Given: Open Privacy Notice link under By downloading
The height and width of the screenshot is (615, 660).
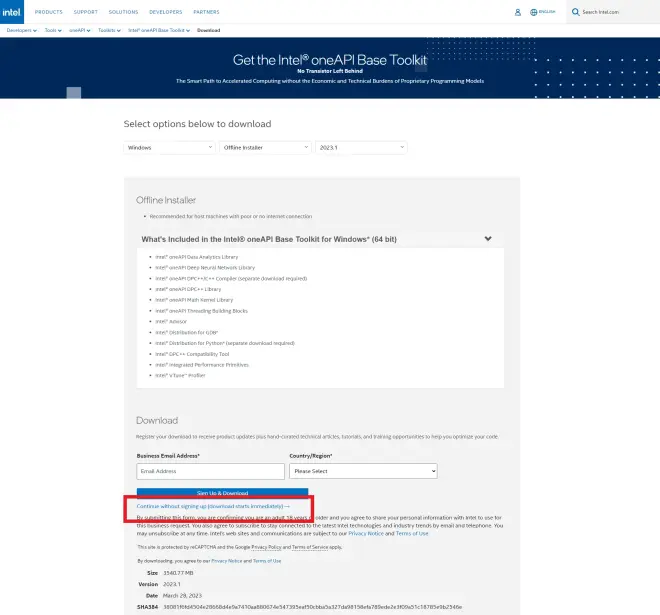Looking at the screenshot, I should click(x=226, y=561).
